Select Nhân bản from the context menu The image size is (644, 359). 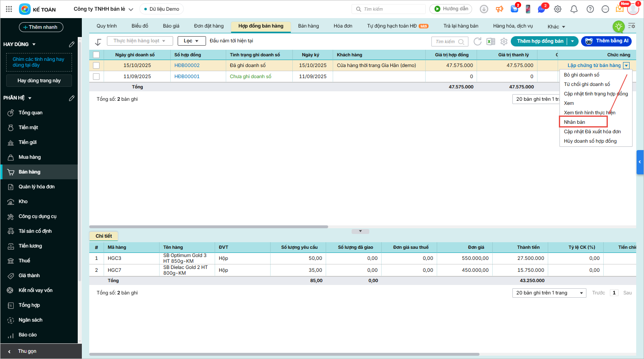[575, 122]
